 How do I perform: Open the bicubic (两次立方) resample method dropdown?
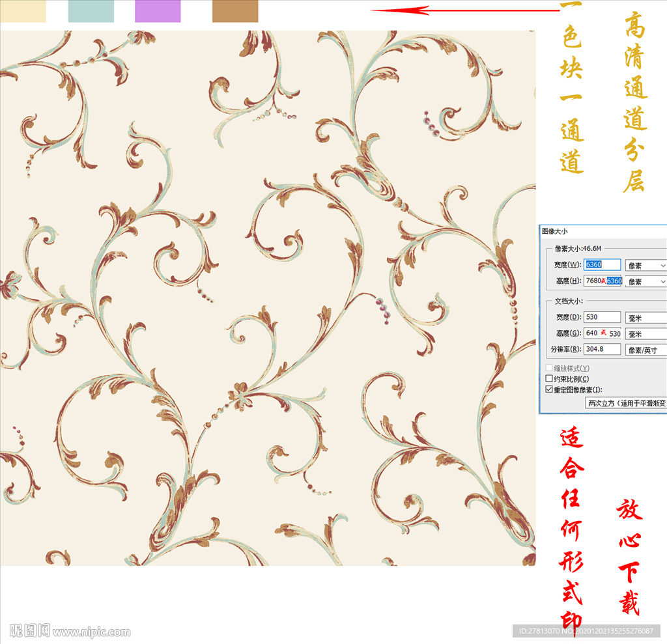[x=626, y=403]
